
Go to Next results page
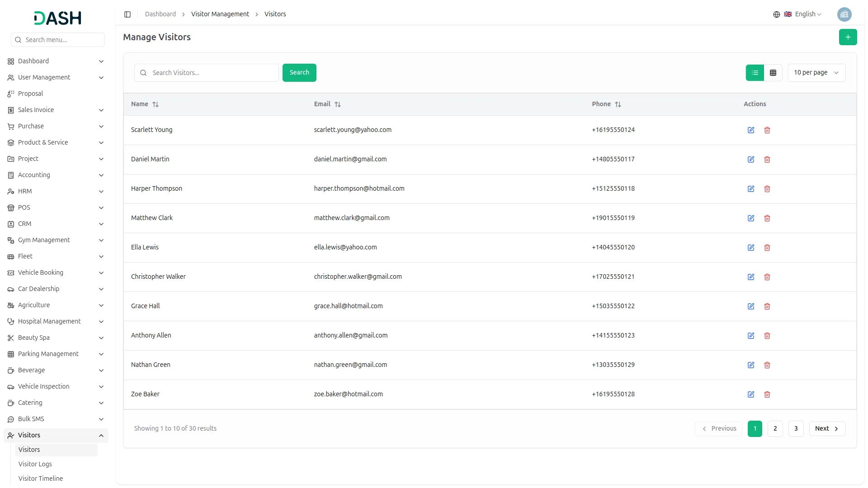tap(826, 429)
